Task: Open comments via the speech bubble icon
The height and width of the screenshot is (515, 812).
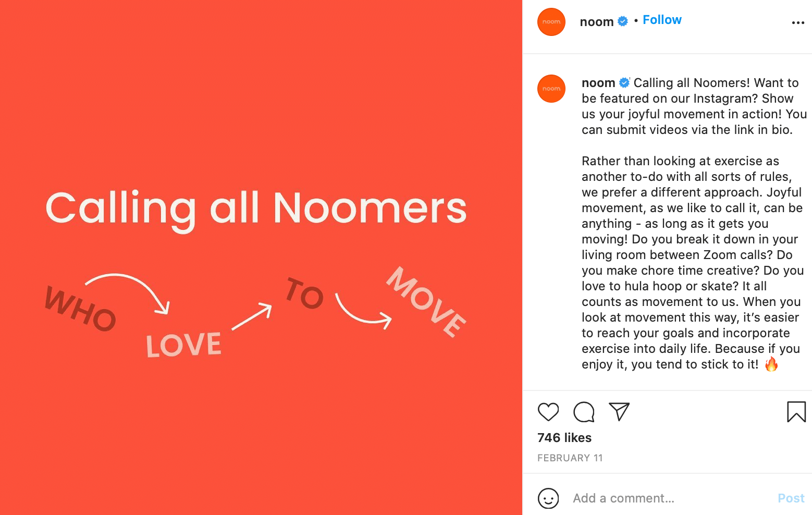Action: coord(584,412)
